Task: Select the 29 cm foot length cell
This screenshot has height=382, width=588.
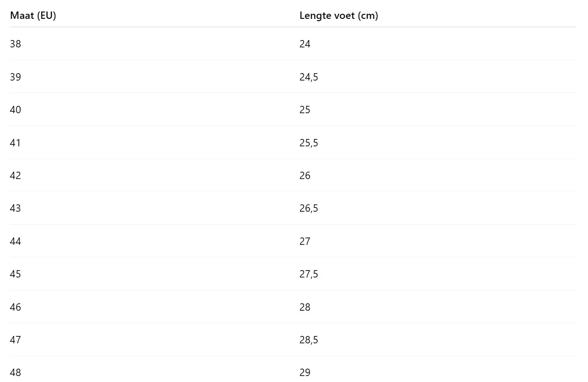Action: (x=305, y=373)
